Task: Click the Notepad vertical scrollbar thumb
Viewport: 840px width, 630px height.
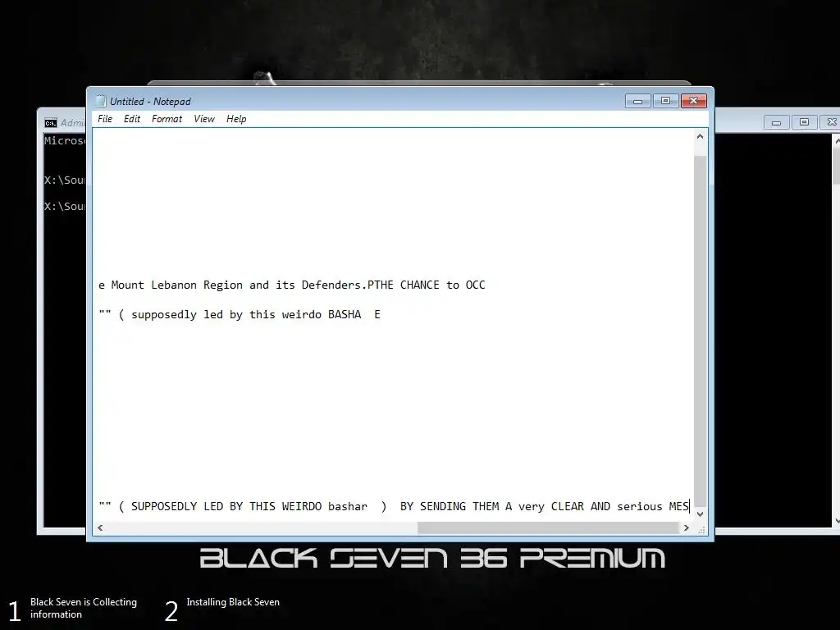Action: [700, 330]
